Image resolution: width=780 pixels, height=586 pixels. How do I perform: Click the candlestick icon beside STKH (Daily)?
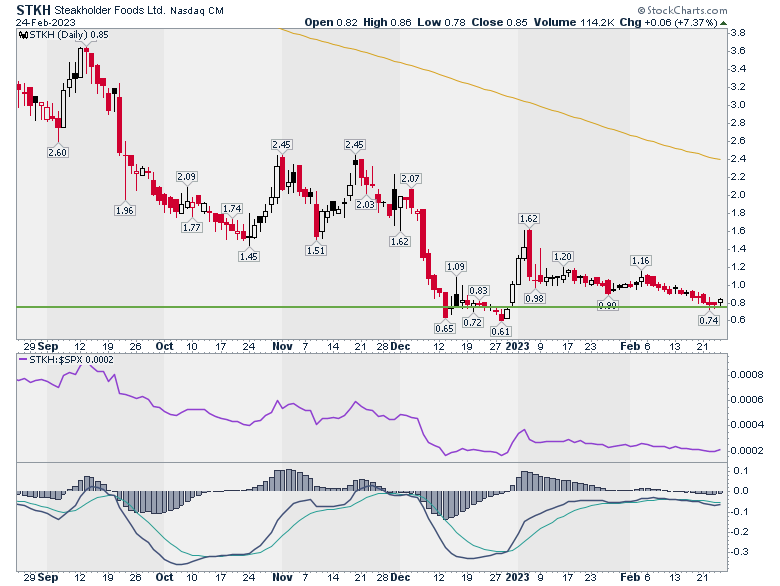click(23, 35)
